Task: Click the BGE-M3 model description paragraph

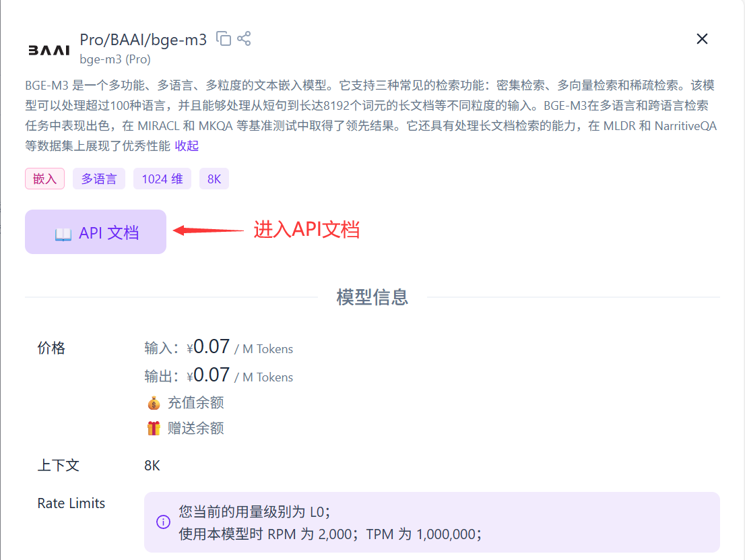Action: coord(371,115)
